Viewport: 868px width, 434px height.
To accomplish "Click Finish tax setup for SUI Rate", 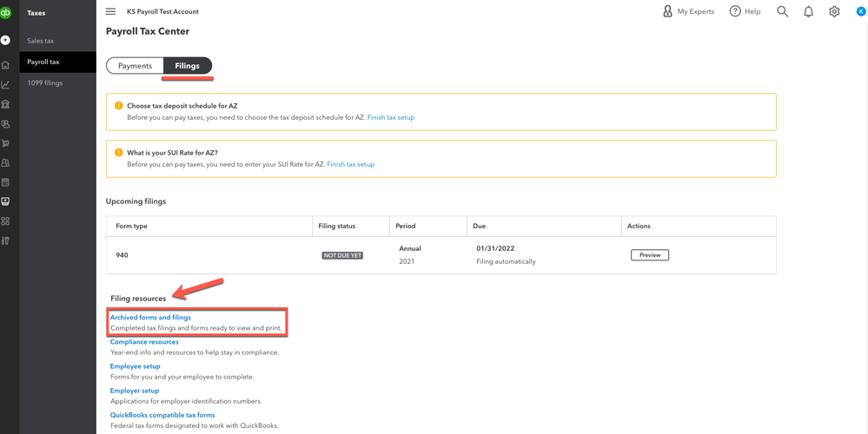I will [x=350, y=164].
